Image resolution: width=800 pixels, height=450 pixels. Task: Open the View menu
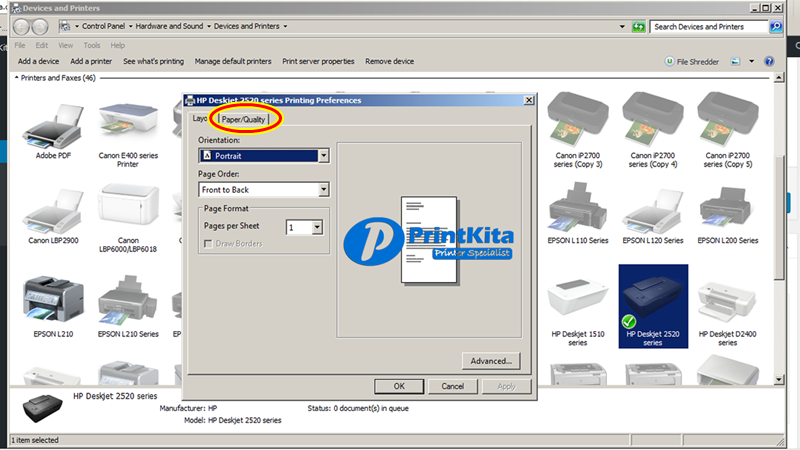coord(65,45)
